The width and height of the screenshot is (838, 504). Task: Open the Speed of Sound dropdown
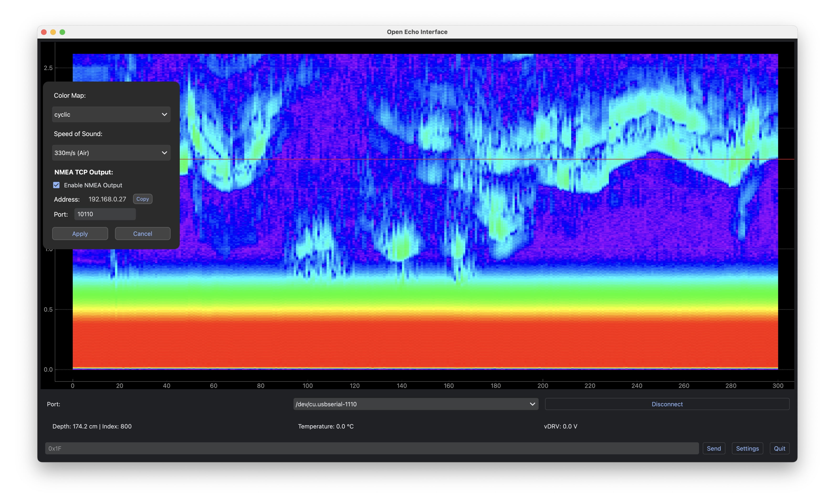pos(111,153)
